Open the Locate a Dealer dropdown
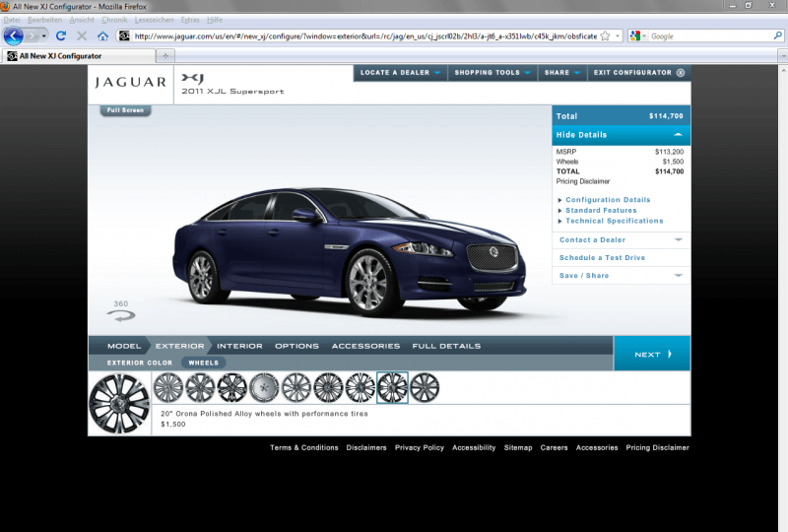 click(400, 72)
